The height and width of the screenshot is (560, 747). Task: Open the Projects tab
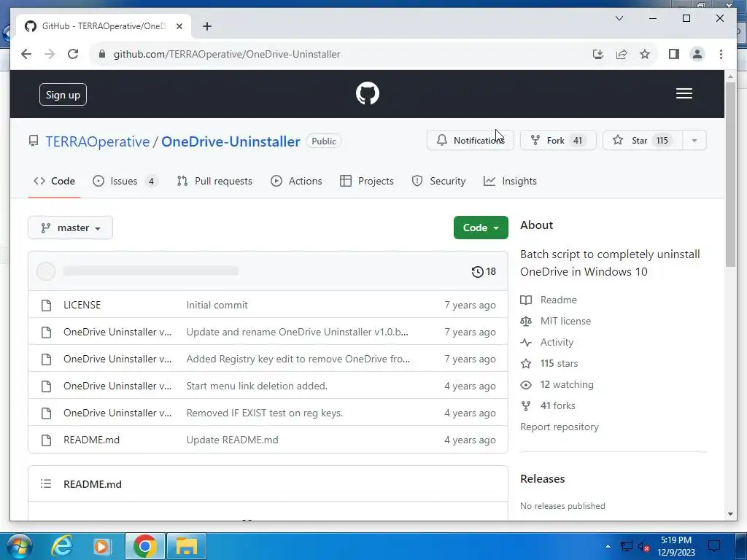click(x=367, y=181)
